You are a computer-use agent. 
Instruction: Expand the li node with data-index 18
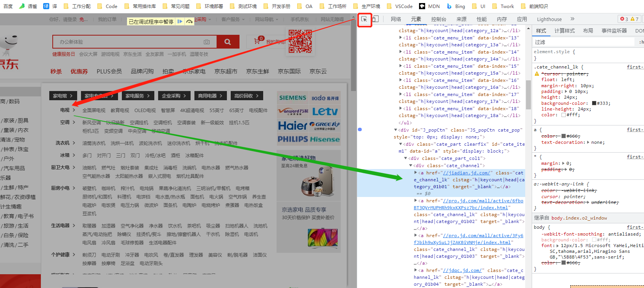pyautogui.click(x=400, y=109)
